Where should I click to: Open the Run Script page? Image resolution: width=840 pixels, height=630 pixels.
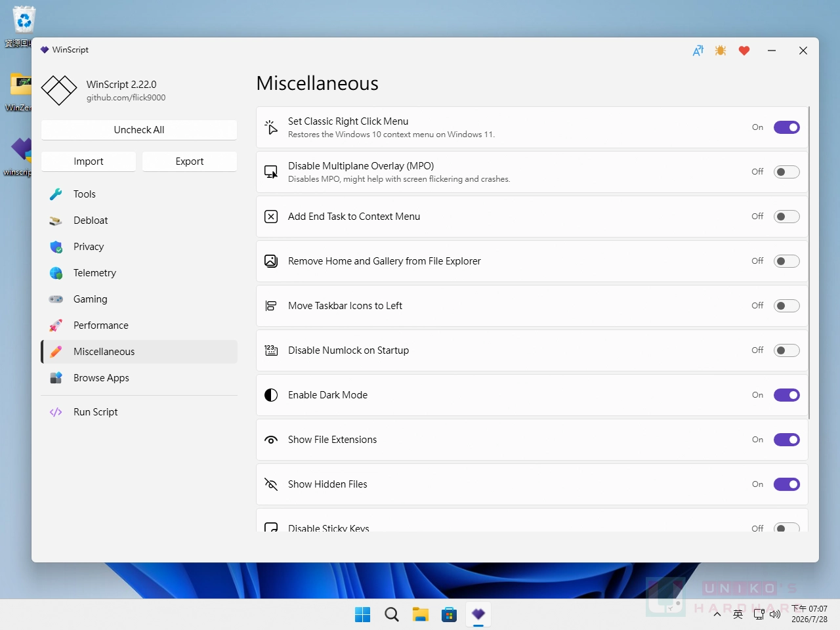139,412
